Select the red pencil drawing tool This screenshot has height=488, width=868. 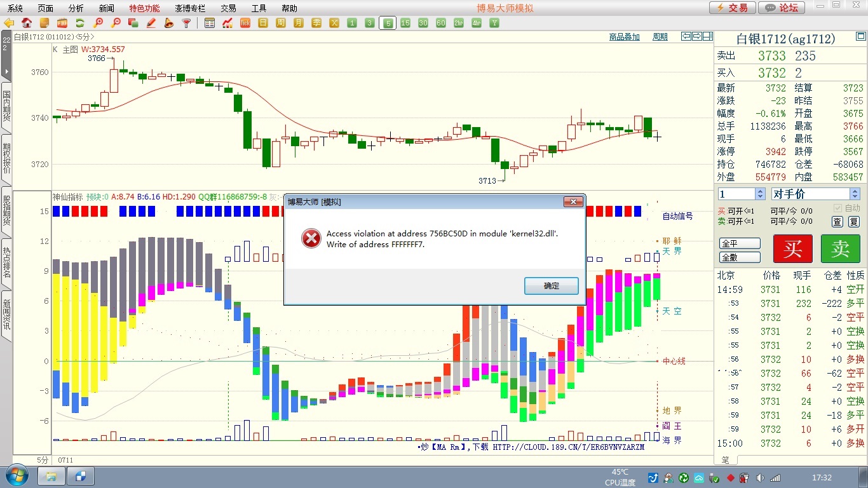[151, 23]
